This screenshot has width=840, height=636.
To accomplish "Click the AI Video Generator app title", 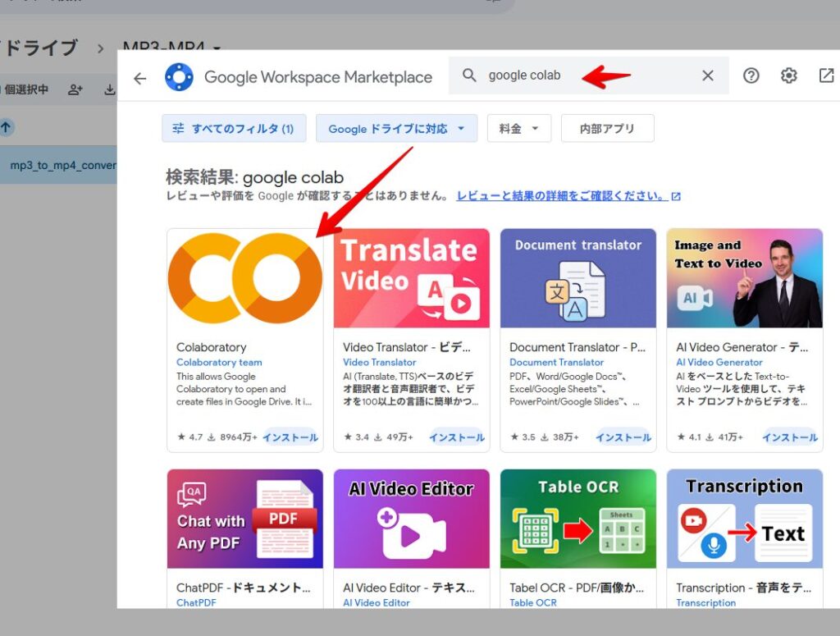I will click(x=742, y=347).
